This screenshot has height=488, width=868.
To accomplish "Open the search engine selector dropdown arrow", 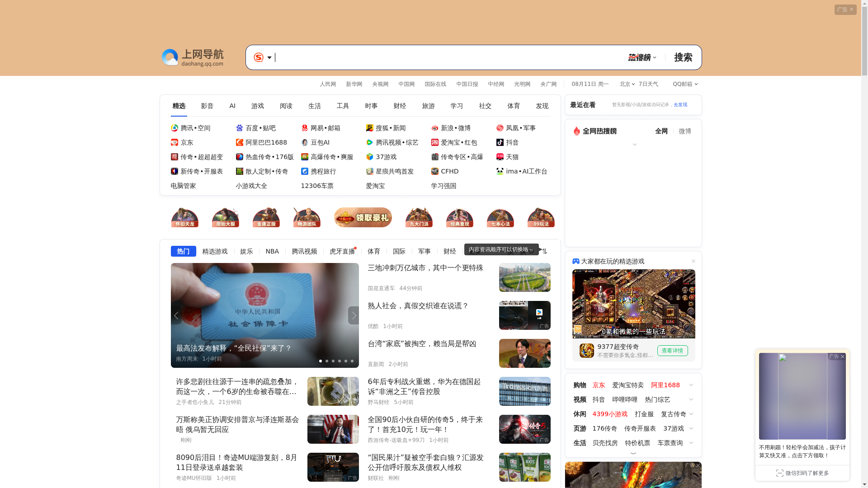I will click(269, 57).
